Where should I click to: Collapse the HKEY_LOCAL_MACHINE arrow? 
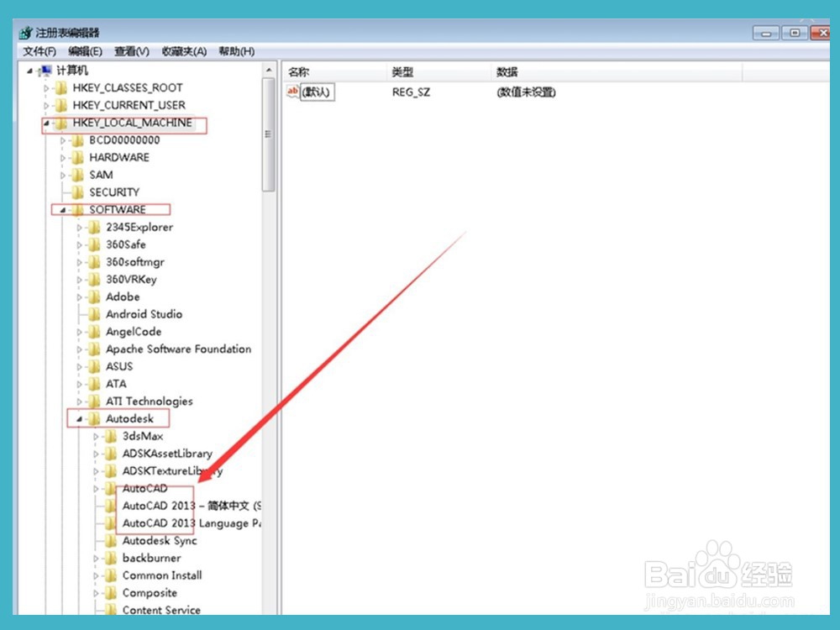[x=46, y=123]
